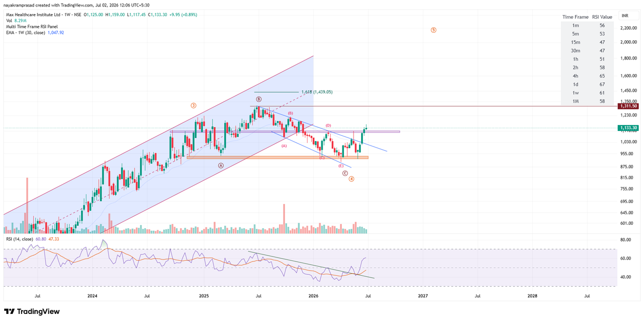Image resolution: width=644 pixels, height=322 pixels.
Task: Click the 15m row in RSI table
Action: [x=587, y=42]
